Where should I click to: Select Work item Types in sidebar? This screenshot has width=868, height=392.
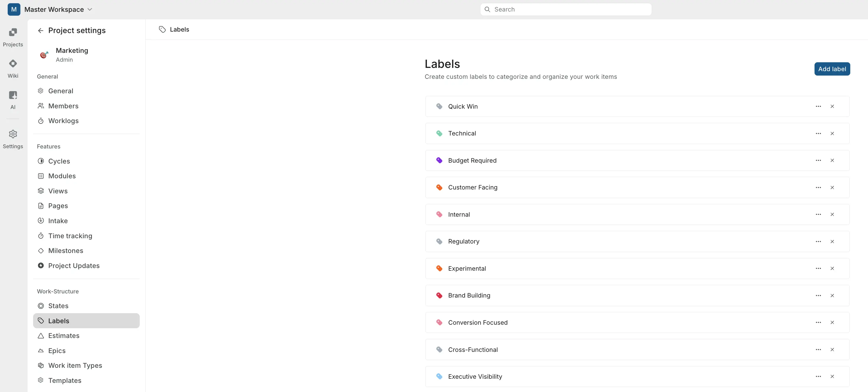coord(75,365)
